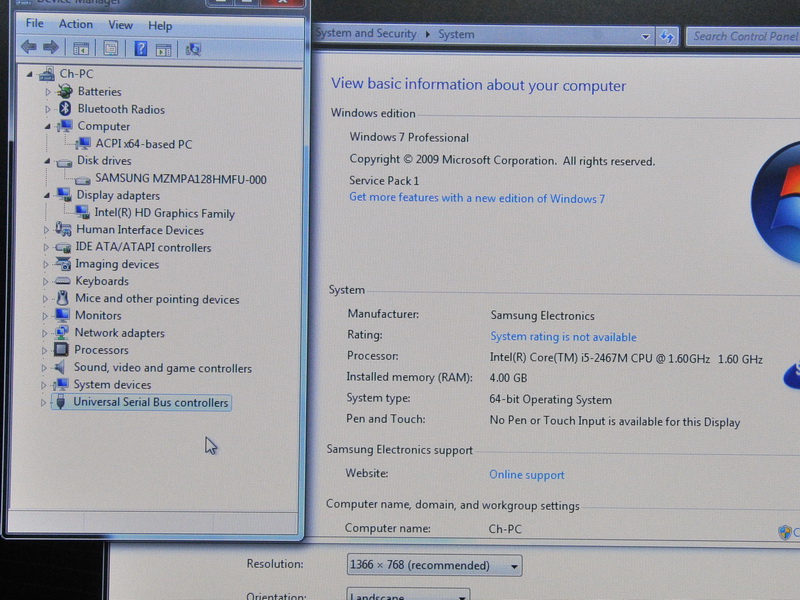Collapse the Computer category

(x=47, y=126)
